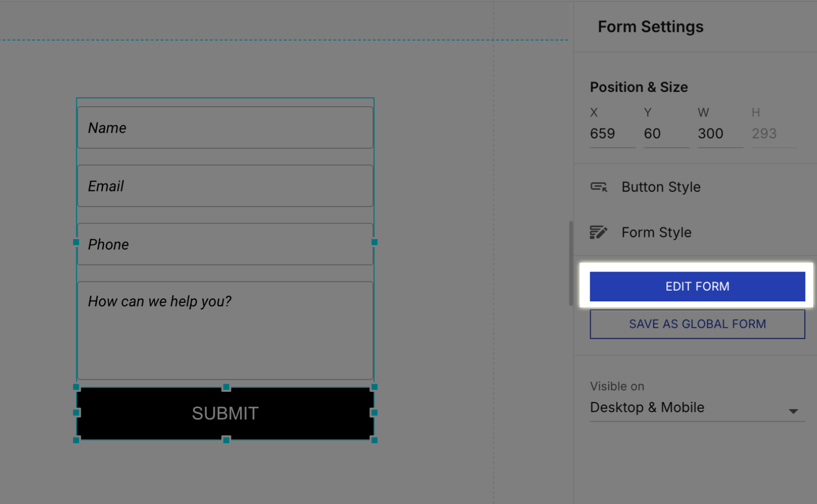Click the H height field showing 293

click(774, 134)
